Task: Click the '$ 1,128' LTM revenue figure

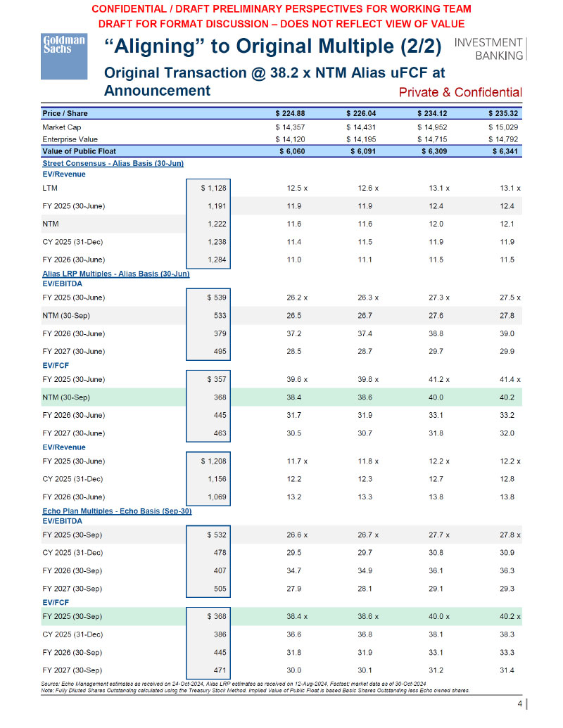Action: click(214, 188)
